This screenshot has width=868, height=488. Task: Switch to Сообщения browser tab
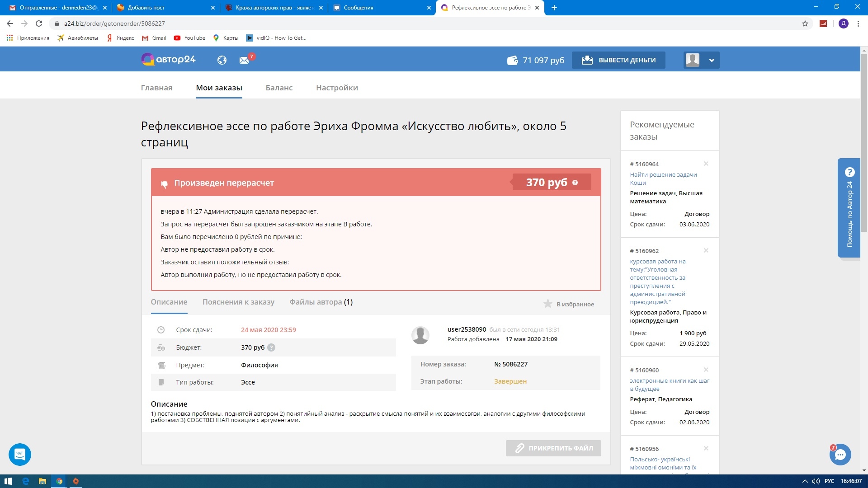click(x=381, y=8)
